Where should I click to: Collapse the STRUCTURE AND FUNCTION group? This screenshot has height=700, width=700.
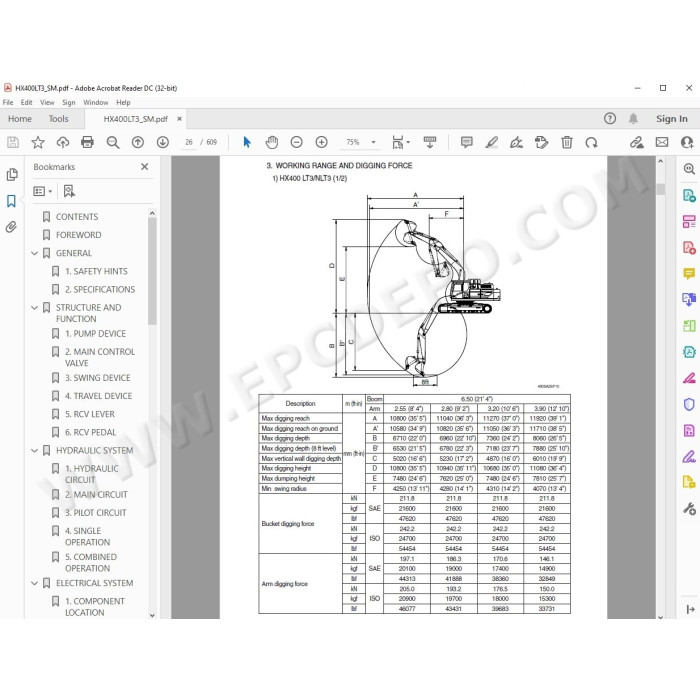pyautogui.click(x=34, y=308)
